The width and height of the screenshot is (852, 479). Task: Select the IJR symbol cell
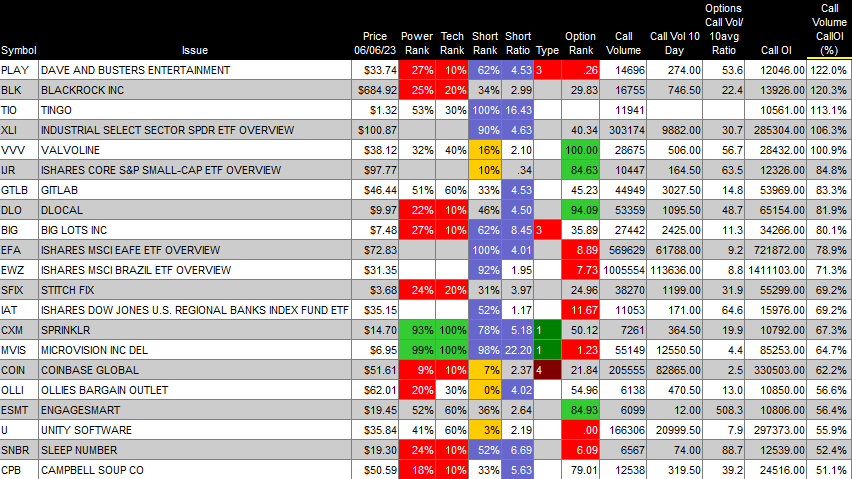pos(19,171)
